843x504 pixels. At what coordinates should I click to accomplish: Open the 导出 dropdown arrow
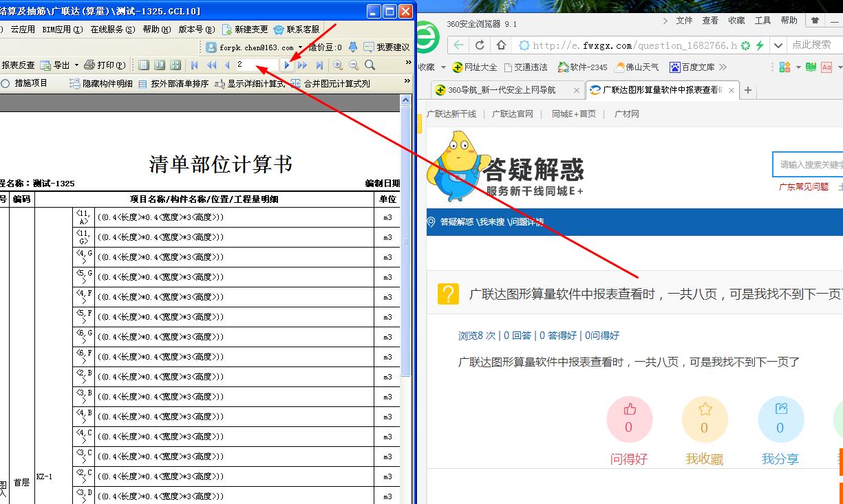(x=77, y=65)
